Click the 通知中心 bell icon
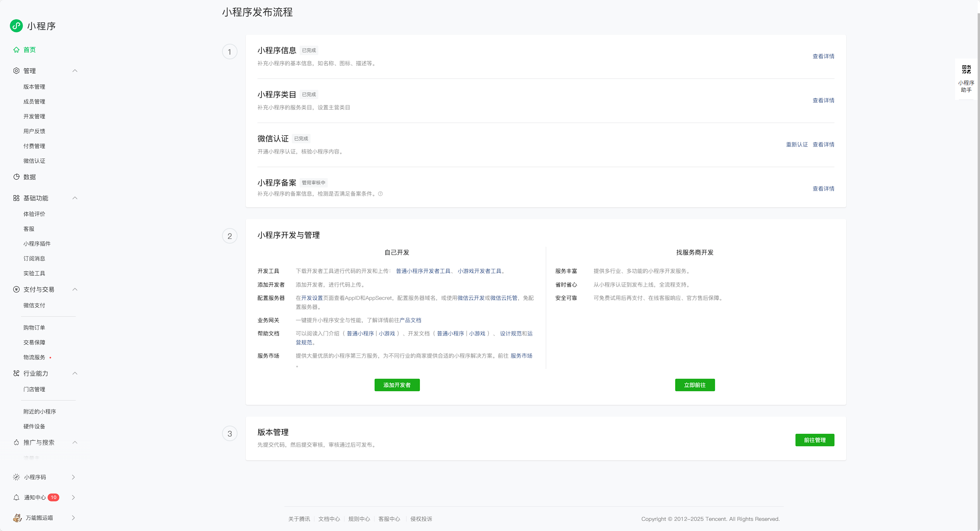 click(x=16, y=497)
